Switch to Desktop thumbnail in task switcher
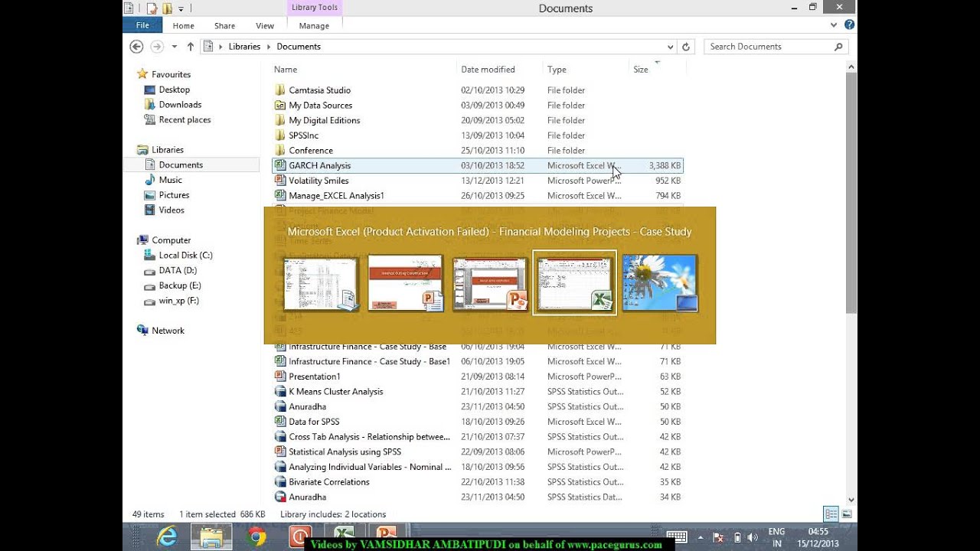Viewport: 980px width, 551px height. point(660,283)
